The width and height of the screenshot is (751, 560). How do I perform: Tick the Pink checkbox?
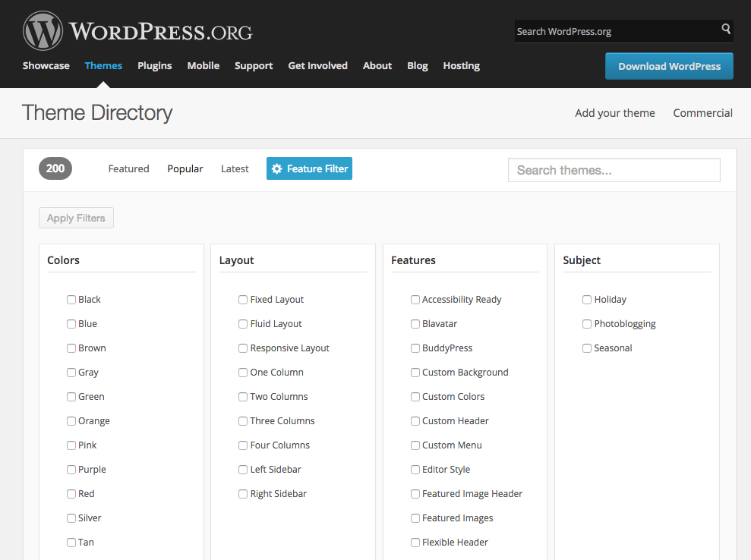[x=71, y=445]
